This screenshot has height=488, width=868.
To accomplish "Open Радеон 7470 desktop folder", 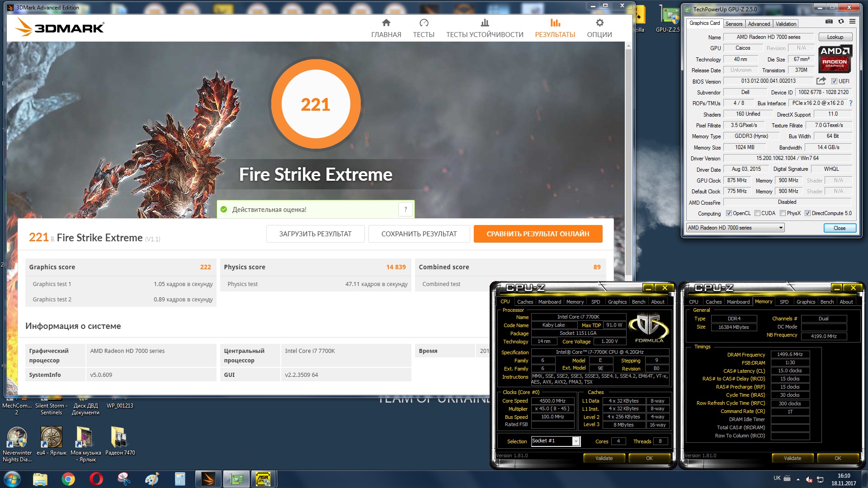I will tap(120, 441).
